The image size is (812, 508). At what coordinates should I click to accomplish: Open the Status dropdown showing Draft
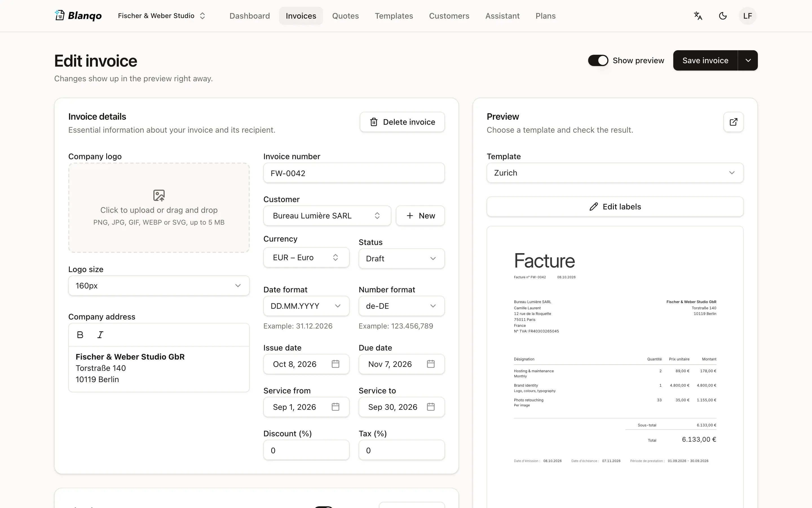[x=402, y=258]
